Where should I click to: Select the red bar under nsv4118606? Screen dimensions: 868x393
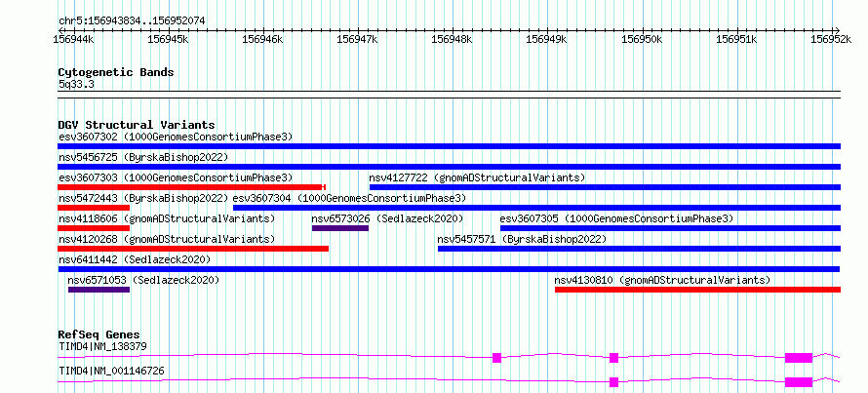(x=94, y=228)
